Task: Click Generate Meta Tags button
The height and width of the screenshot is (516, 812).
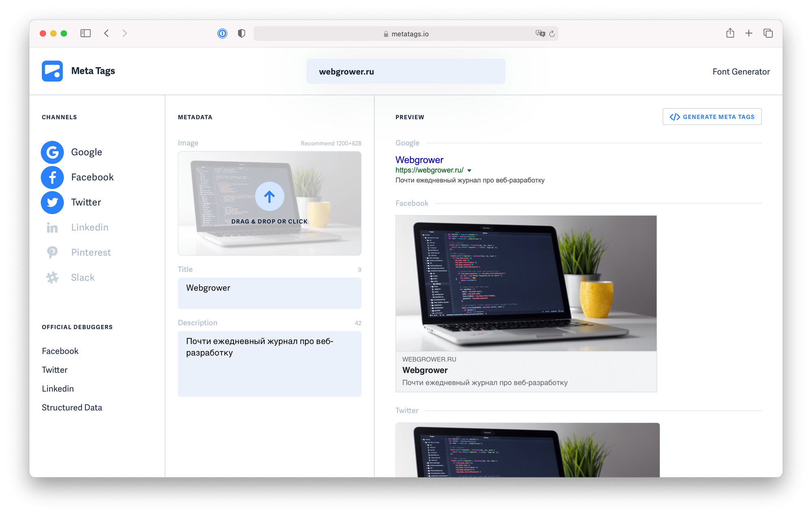Action: [x=712, y=117]
